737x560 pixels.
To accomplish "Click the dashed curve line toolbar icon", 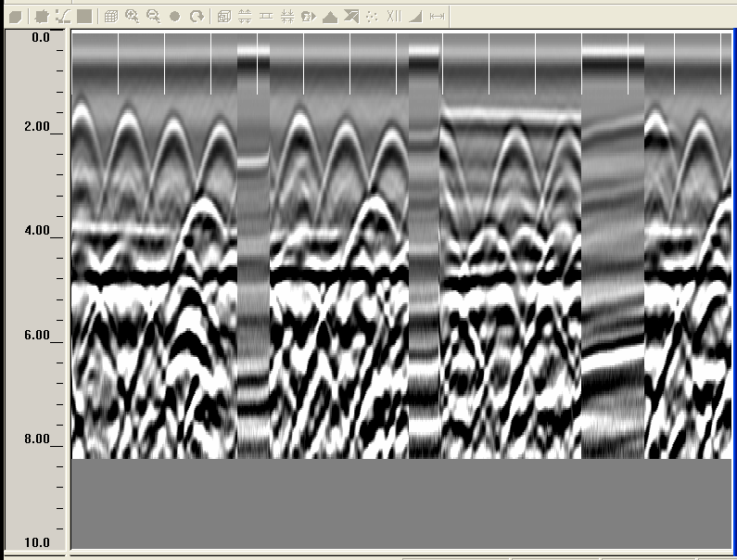I will click(x=62, y=17).
